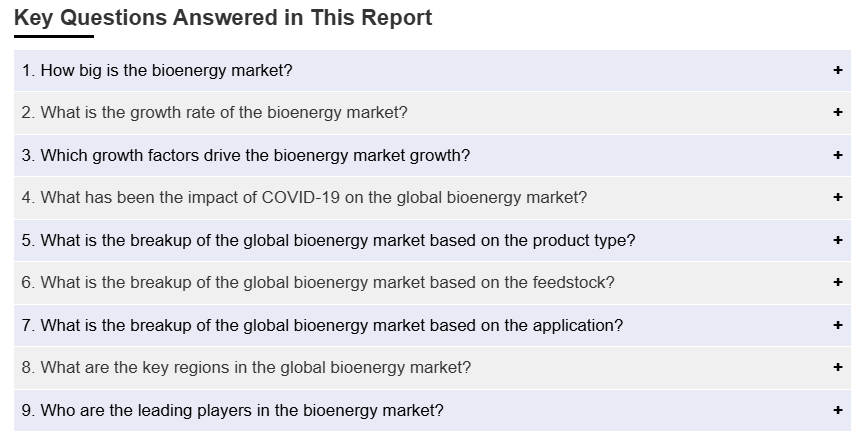Click the black underline beneath the heading
Image resolution: width=861 pixels, height=435 pixels.
[x=54, y=37]
